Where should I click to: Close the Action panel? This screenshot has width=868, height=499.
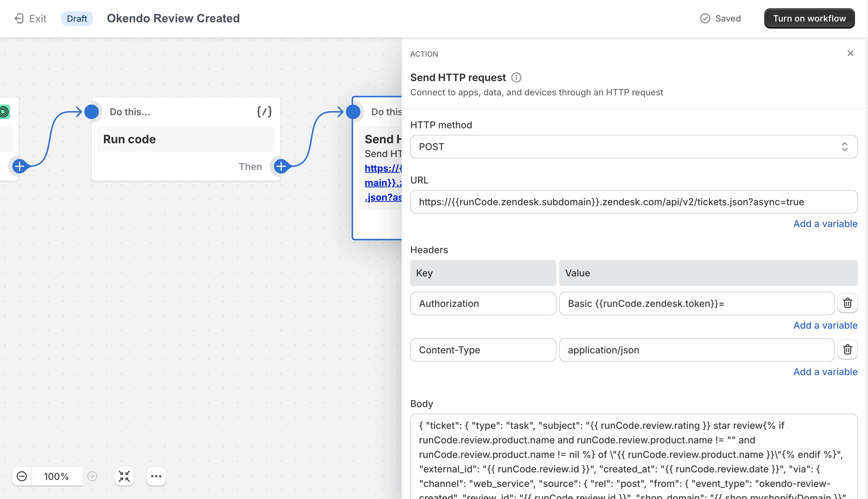(x=850, y=53)
